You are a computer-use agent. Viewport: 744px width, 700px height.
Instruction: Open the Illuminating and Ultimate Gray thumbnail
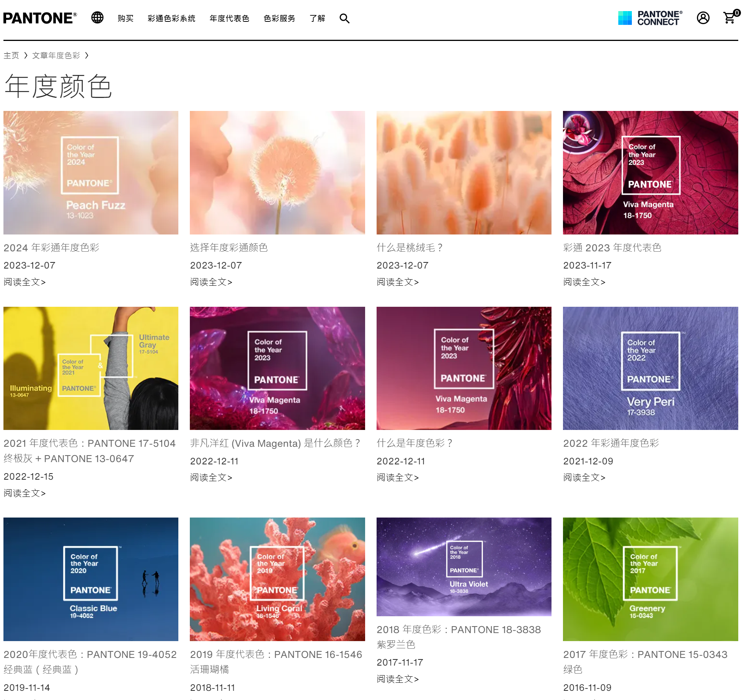coord(91,368)
